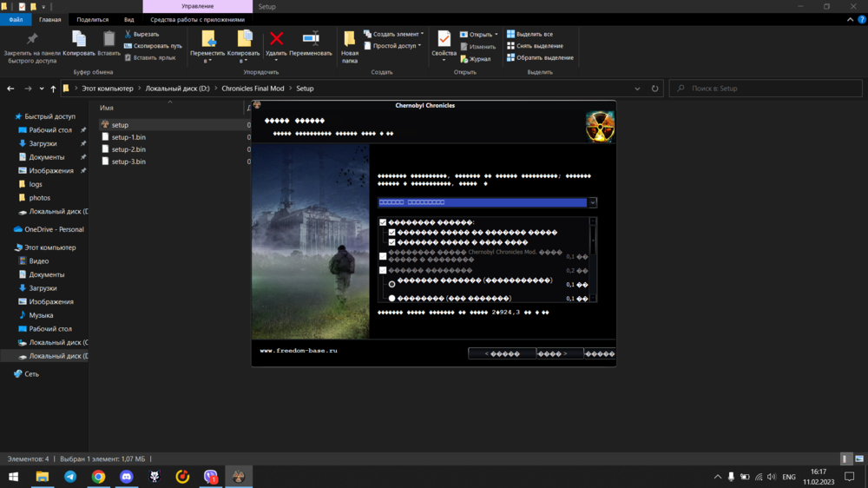
Task: Toggle the topmost checkbox in installer component list
Action: 383,222
